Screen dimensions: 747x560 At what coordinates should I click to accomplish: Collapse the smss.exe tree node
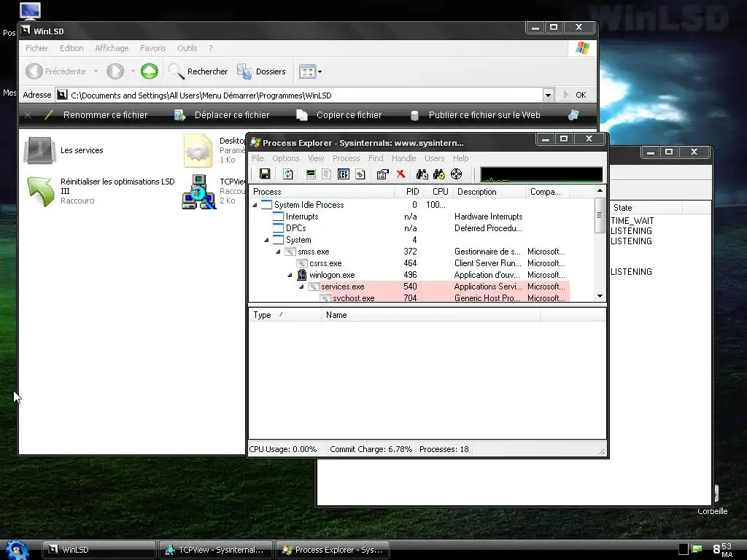pos(278,252)
